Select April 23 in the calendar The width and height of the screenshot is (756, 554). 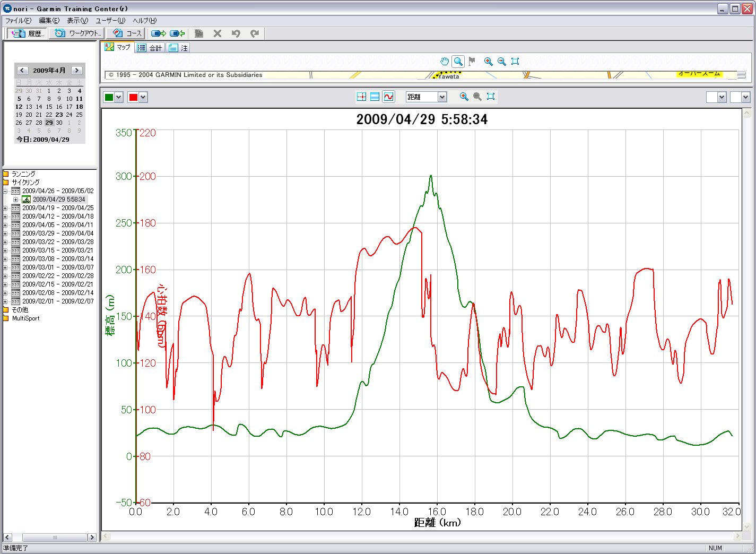click(59, 115)
